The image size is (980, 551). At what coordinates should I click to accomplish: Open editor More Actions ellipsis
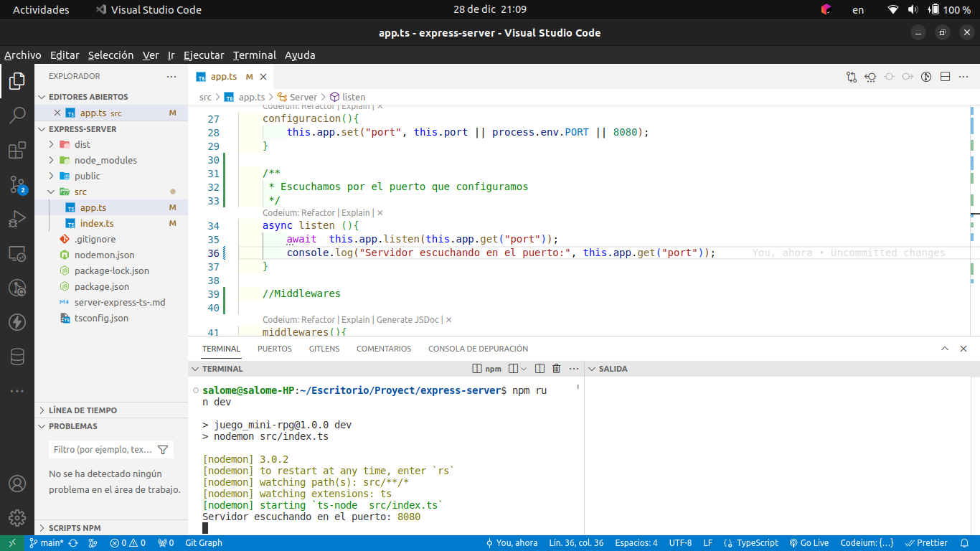963,77
